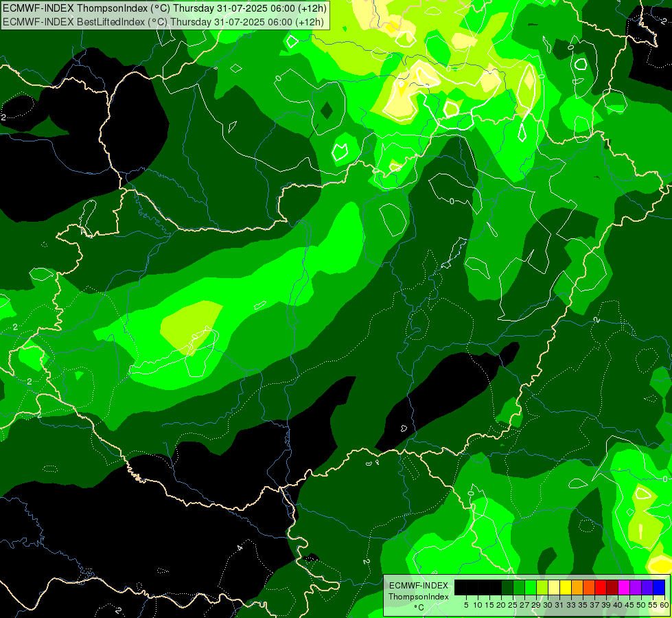Image resolution: width=672 pixels, height=618 pixels.
Task: Click the legend tick value 50
Action: coord(641,605)
